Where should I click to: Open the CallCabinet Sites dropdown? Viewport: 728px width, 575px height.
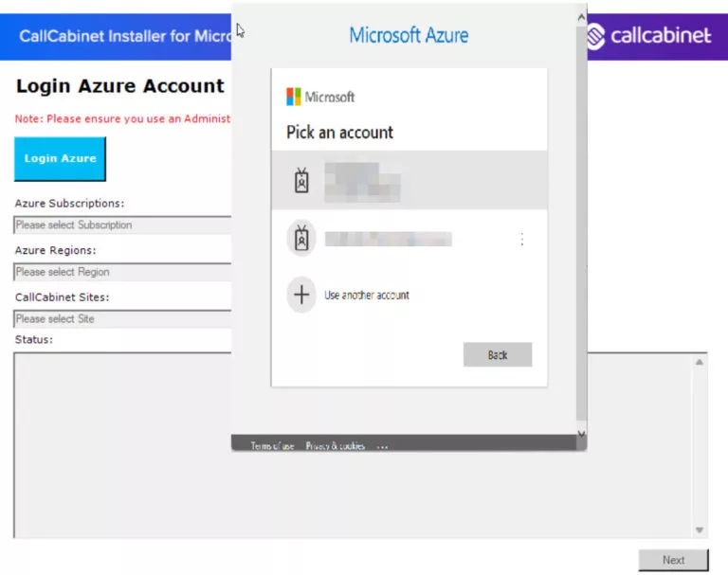122,319
